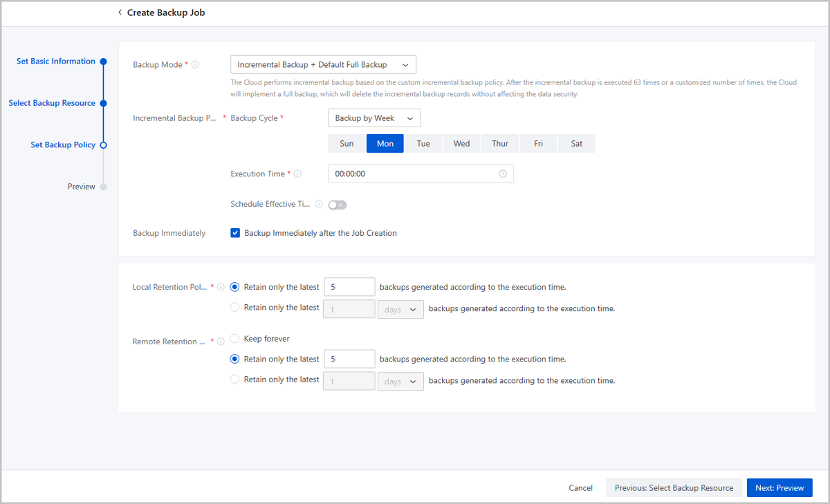
Task: Open the days unit dropdown under Local Retention
Action: [x=400, y=310]
